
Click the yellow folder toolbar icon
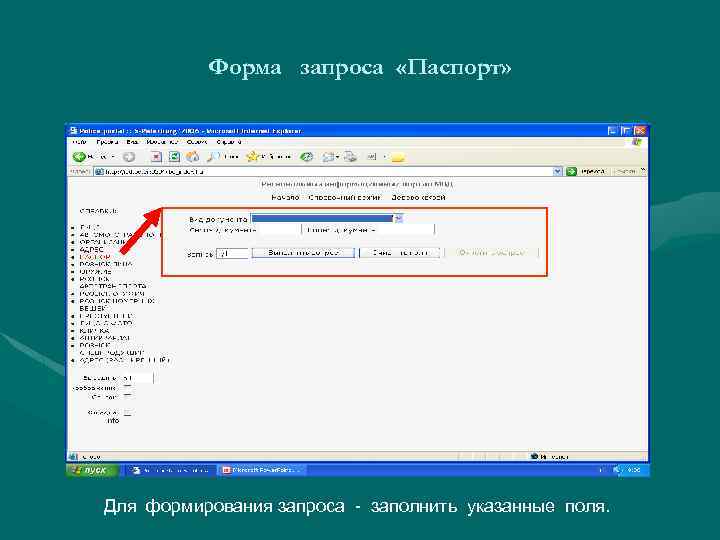pos(398,158)
